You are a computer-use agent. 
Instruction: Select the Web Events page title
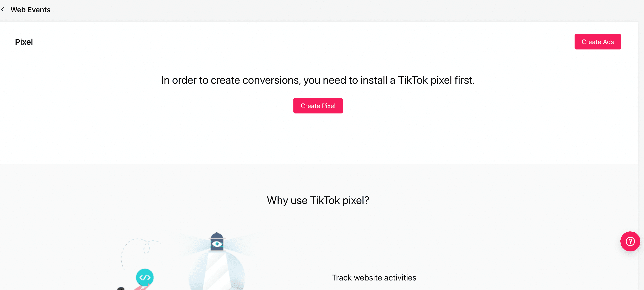coord(30,10)
